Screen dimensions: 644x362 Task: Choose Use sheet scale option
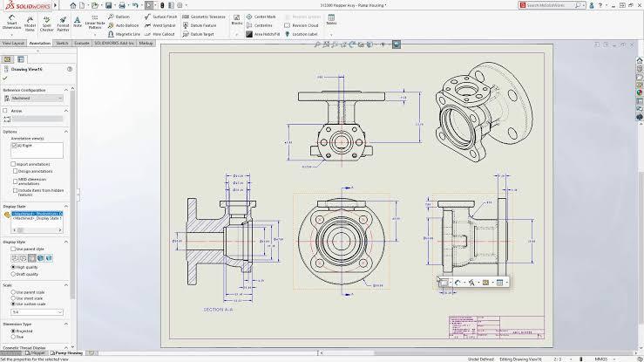click(13, 298)
